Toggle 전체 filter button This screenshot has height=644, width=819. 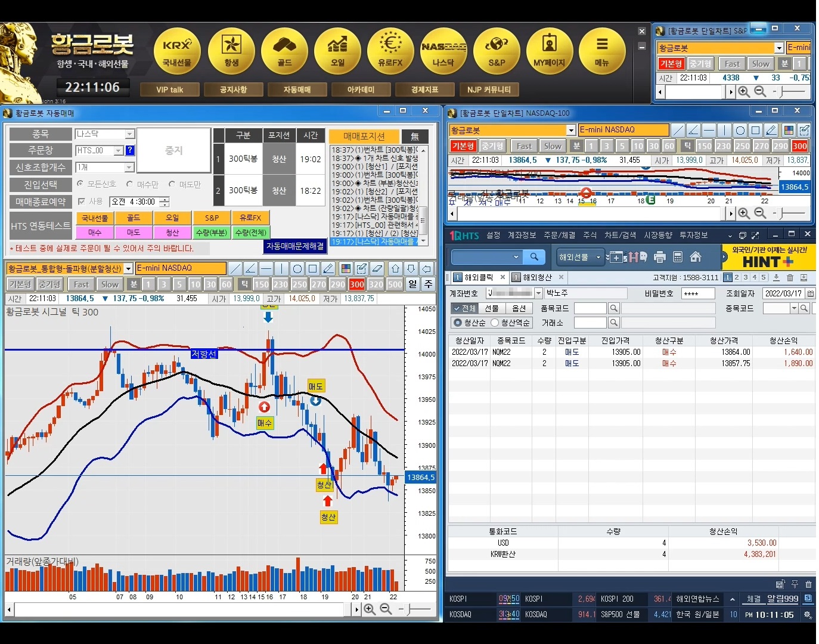[464, 308]
